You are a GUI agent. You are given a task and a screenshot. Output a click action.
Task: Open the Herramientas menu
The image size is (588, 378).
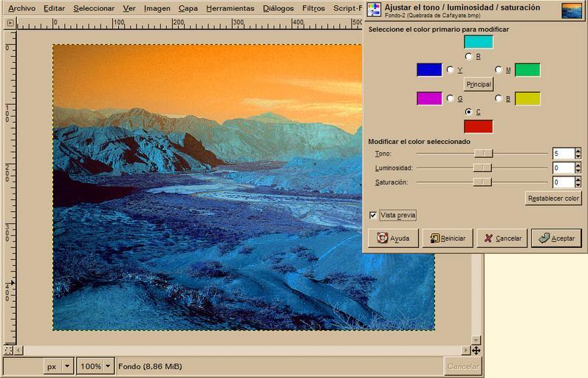(230, 8)
